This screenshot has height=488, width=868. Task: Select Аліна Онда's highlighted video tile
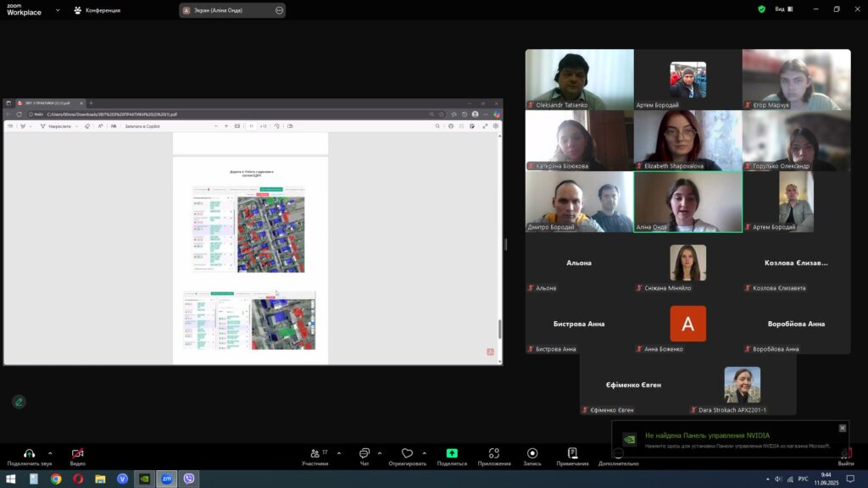(688, 202)
